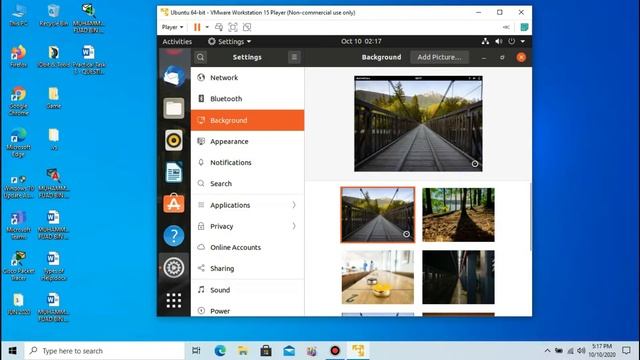This screenshot has width=640, height=360.
Task: Select the bridge wallpaper thumbnail
Action: pos(378,215)
